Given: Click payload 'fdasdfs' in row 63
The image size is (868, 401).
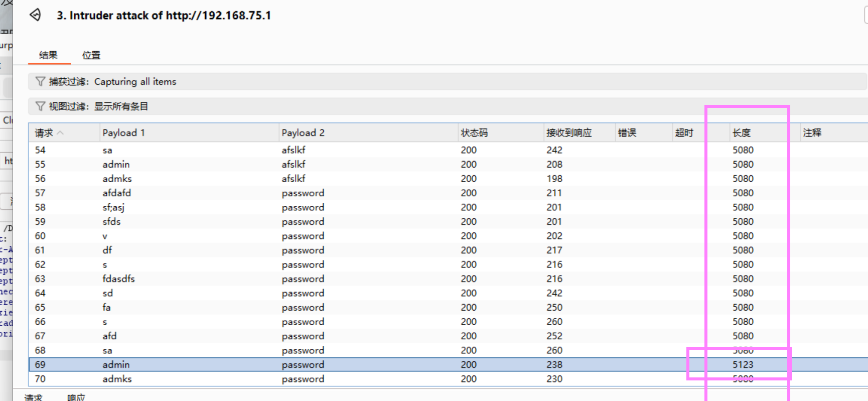Looking at the screenshot, I should [118, 279].
